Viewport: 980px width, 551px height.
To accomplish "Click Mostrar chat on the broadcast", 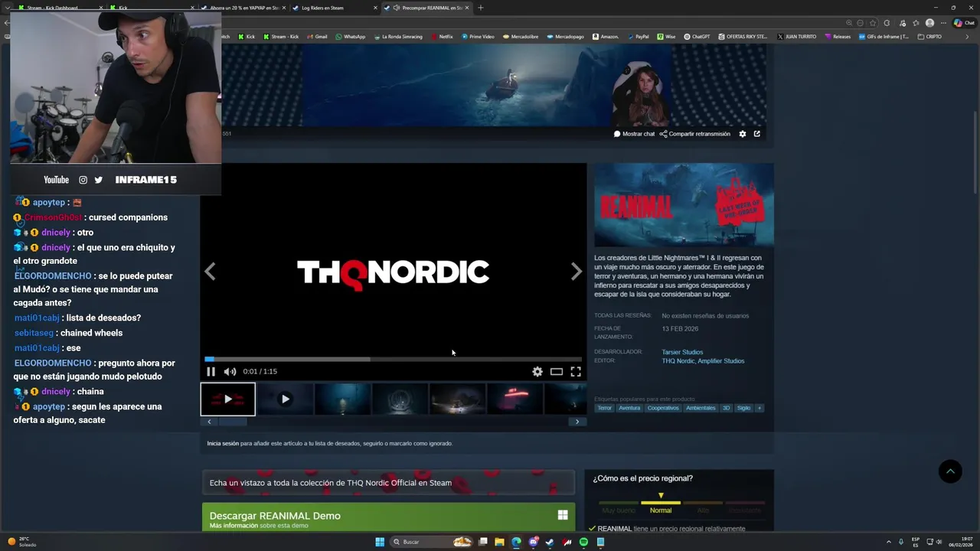I will (x=634, y=134).
